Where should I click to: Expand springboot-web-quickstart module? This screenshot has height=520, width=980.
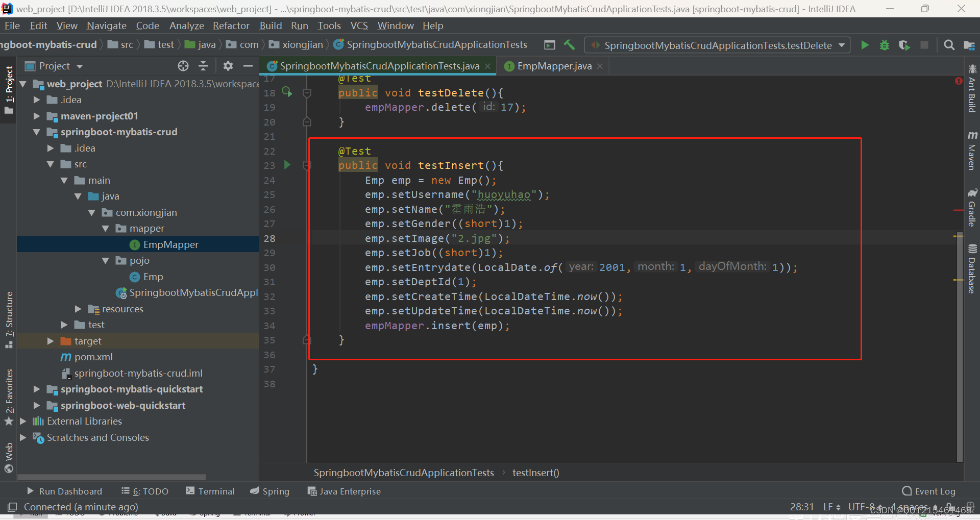coord(36,405)
